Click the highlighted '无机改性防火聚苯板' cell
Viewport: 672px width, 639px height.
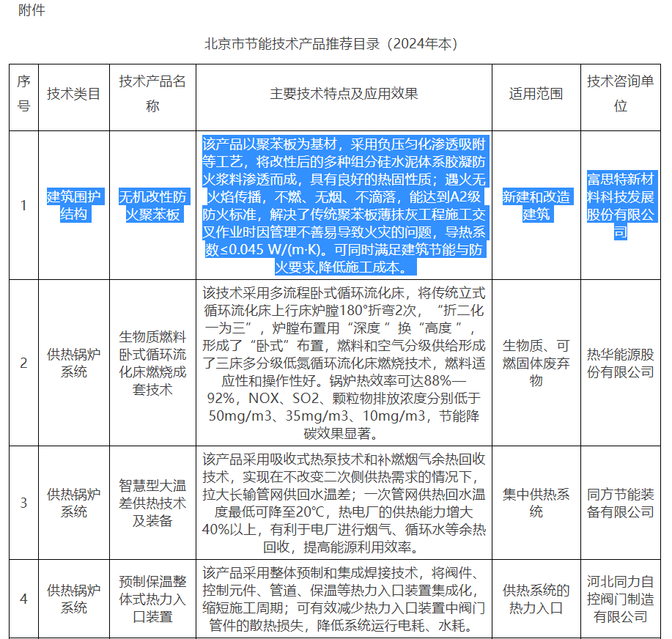coord(152,205)
